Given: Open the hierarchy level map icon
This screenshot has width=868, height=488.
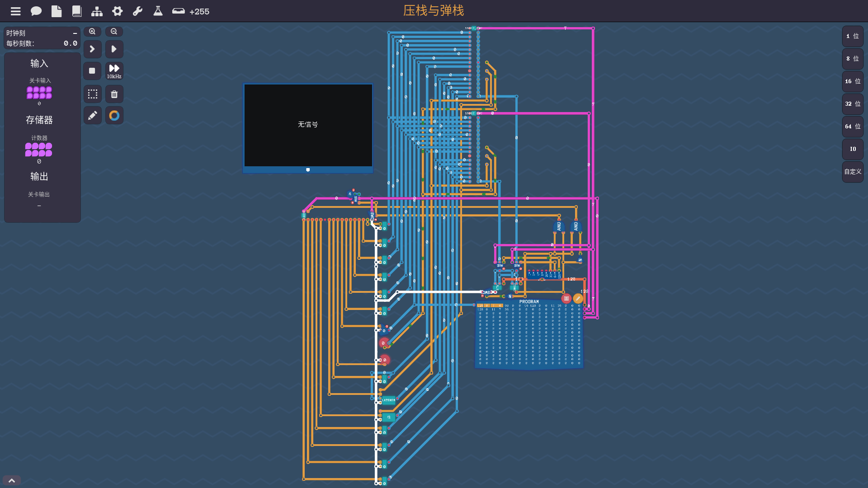Looking at the screenshot, I should pyautogui.click(x=97, y=11).
